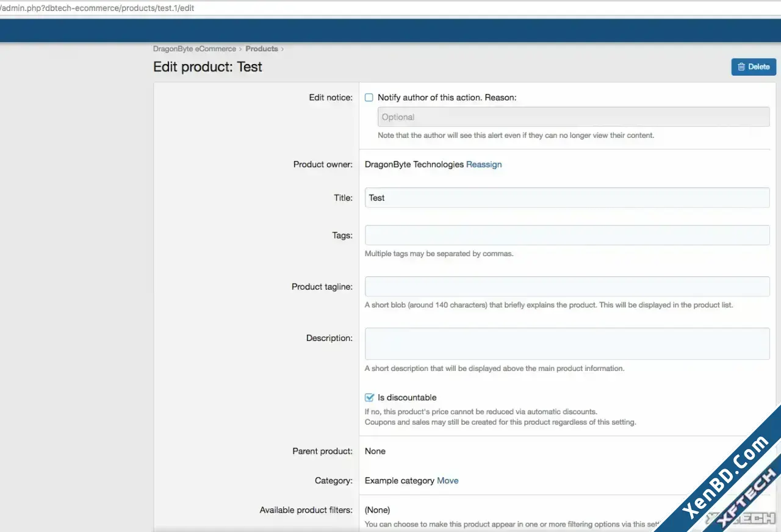Click the Delete button

[x=754, y=66]
